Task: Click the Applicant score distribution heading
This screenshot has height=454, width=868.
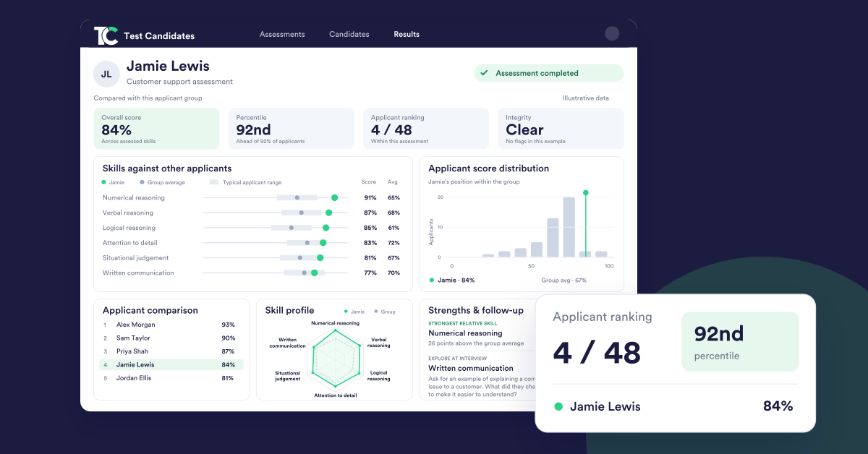Action: 489,168
